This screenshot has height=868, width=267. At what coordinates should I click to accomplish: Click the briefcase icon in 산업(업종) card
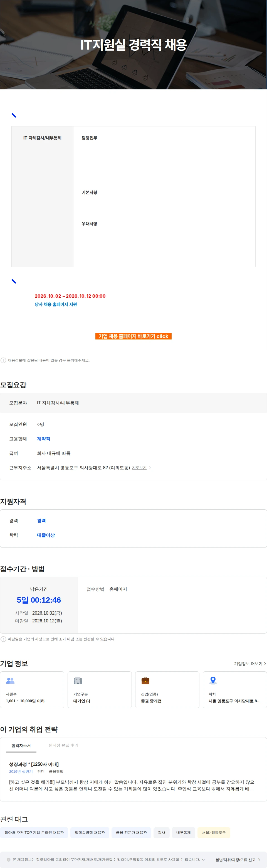[145, 680]
